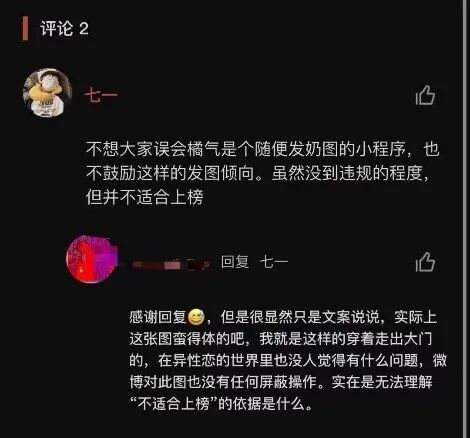This screenshot has height=438, width=470.
Task: Click the vertical scrollbar on right edge
Action: click(465, 219)
